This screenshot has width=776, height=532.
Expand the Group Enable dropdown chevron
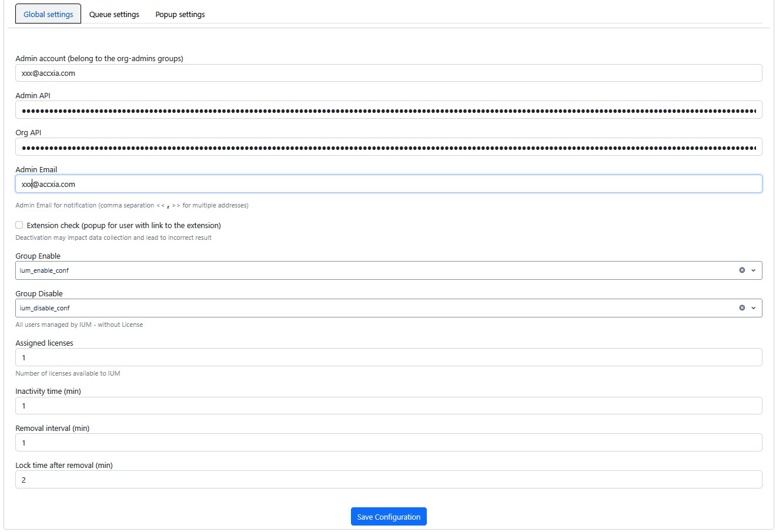point(753,270)
